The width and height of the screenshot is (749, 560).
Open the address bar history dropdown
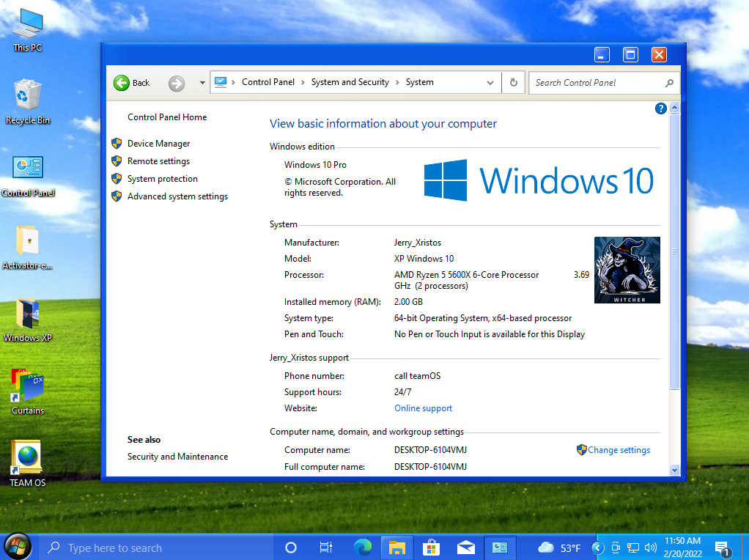490,83
